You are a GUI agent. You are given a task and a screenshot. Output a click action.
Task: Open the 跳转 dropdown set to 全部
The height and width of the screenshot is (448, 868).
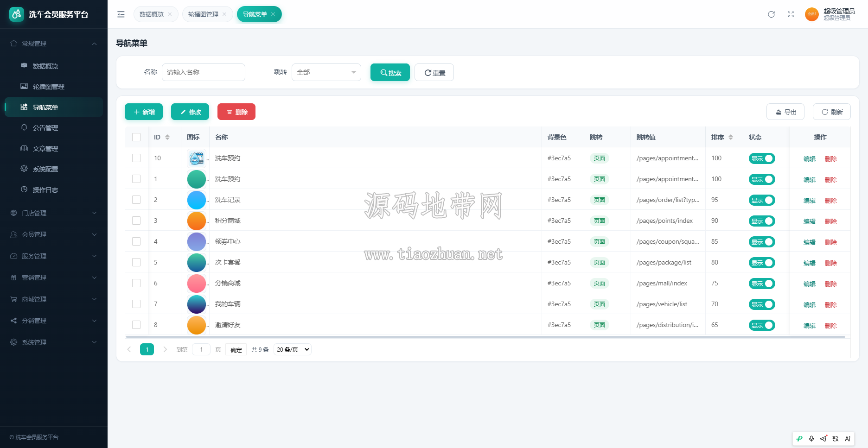(x=326, y=72)
